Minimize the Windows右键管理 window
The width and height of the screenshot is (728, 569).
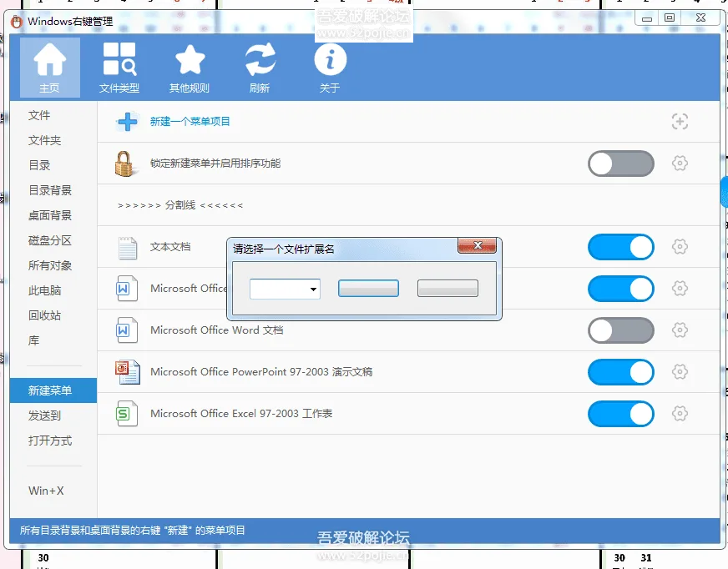tap(647, 18)
